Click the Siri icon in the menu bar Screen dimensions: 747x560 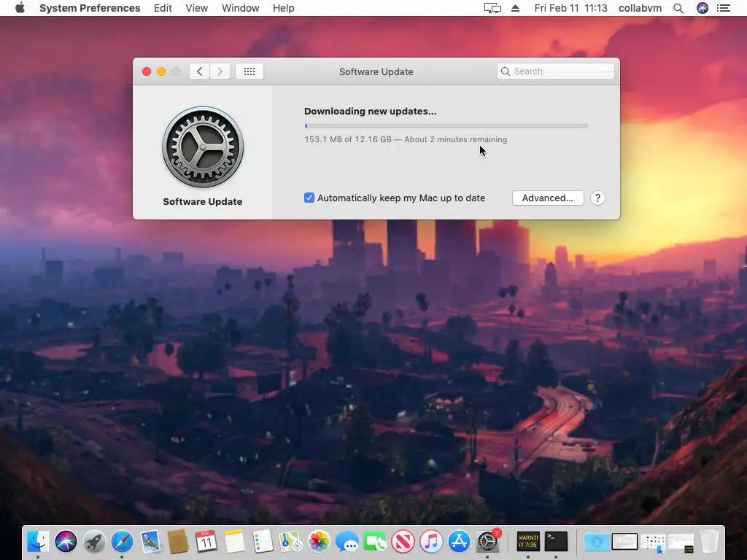tap(703, 8)
